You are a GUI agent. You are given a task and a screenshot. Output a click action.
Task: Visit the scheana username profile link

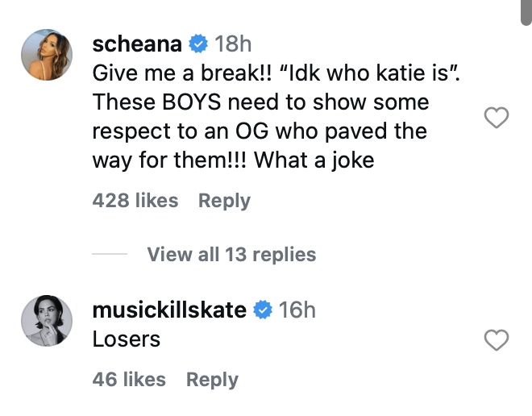[139, 44]
